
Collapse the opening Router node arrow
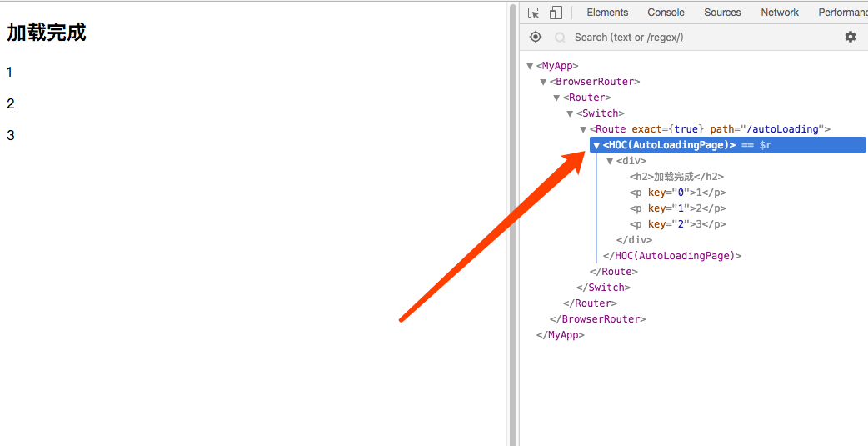click(x=556, y=98)
